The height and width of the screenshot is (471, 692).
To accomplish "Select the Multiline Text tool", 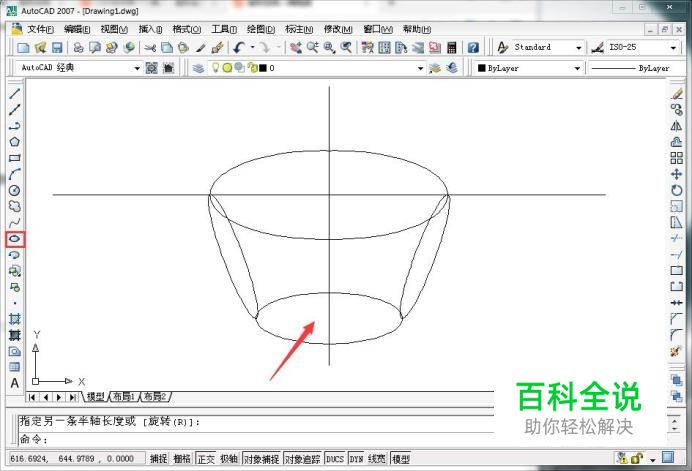I will point(15,383).
